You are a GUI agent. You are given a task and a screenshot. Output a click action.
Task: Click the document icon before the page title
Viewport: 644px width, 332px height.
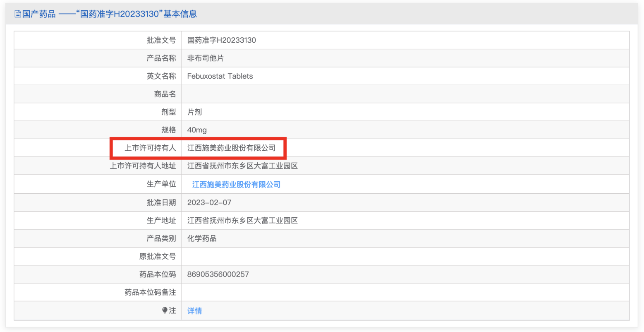(x=18, y=14)
